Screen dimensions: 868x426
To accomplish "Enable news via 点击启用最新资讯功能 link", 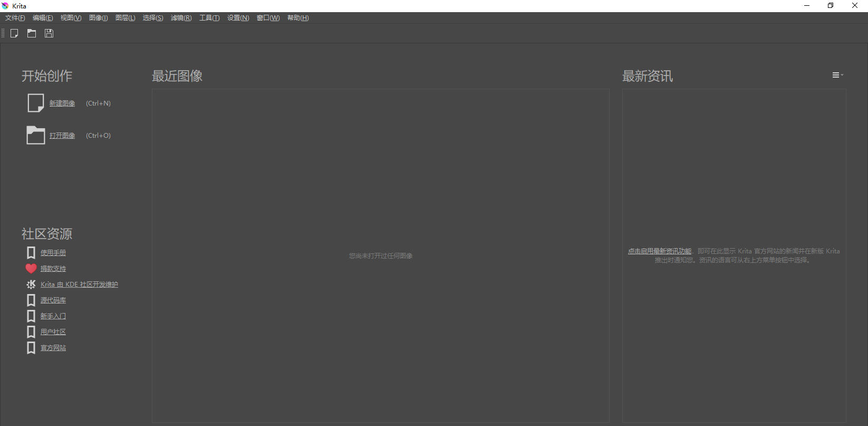I will (659, 251).
